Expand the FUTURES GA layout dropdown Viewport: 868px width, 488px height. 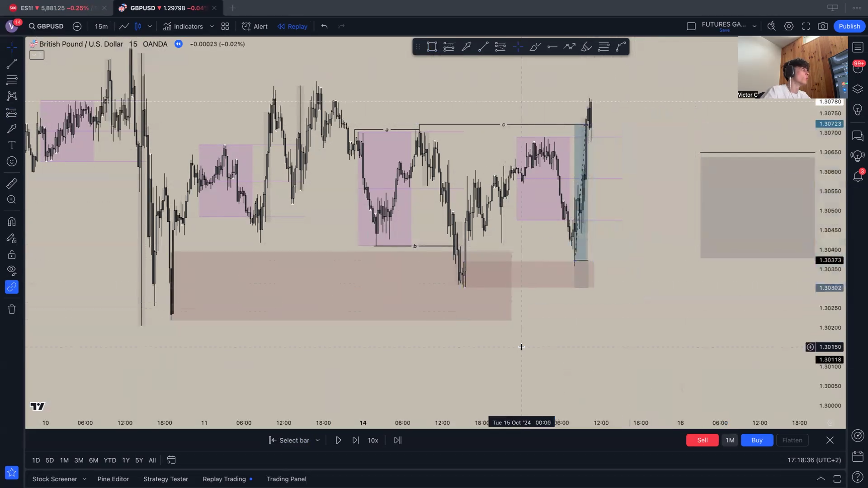pyautogui.click(x=754, y=26)
